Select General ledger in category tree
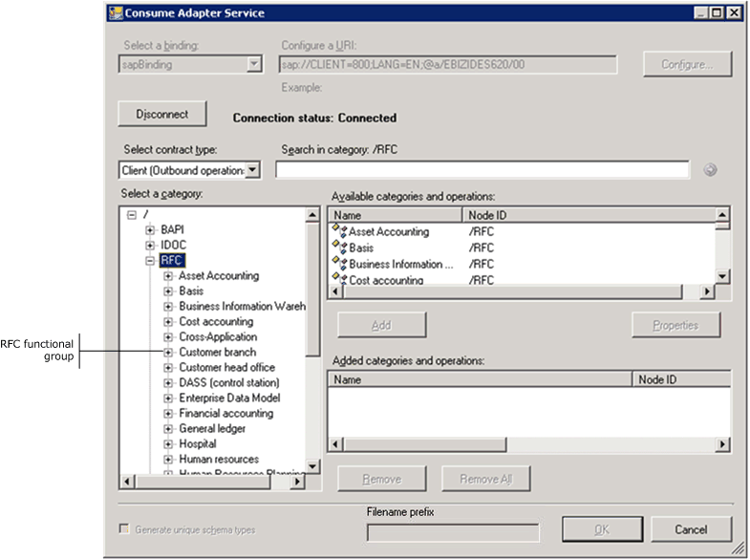This screenshot has width=750, height=560. (212, 429)
